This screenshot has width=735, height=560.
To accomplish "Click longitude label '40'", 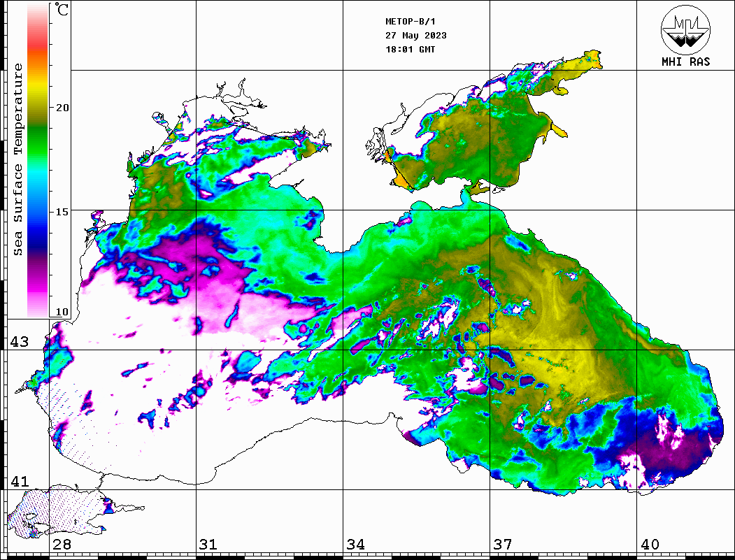I will coord(650,545).
